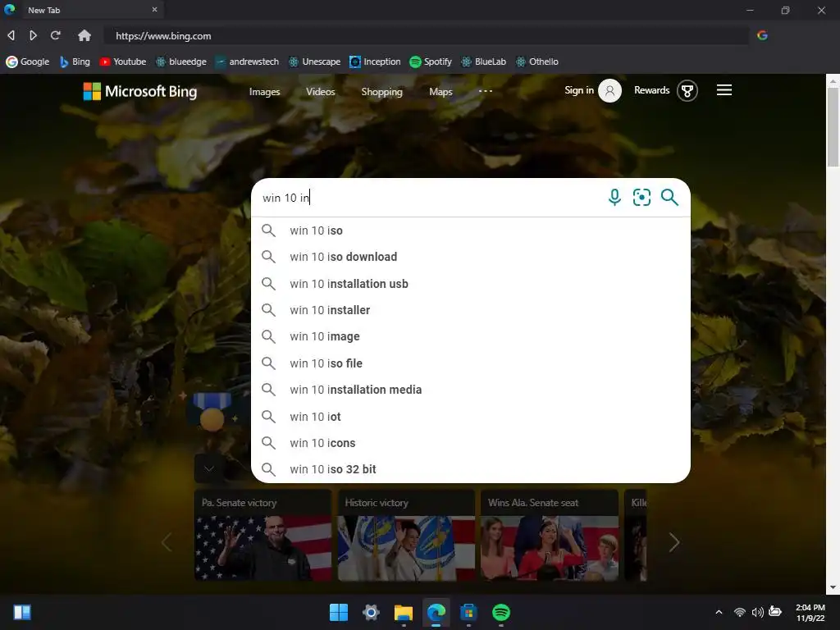Open the Unescape bookmark

pos(314,62)
